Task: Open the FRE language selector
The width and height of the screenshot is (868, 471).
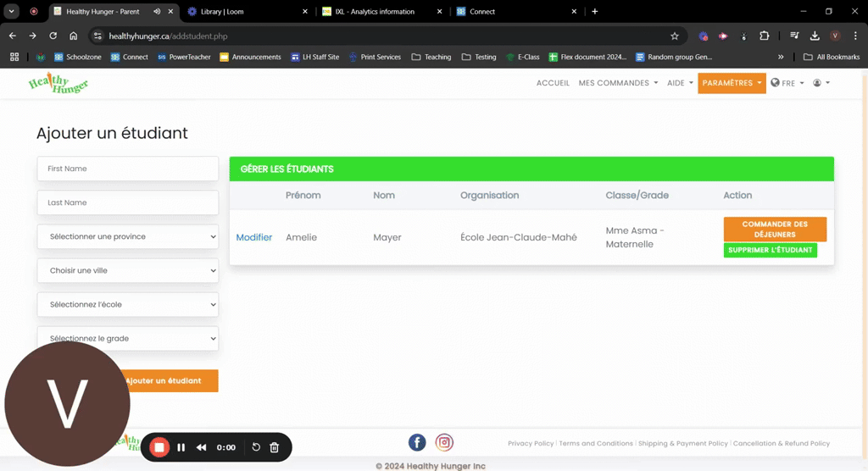Action: [x=787, y=83]
